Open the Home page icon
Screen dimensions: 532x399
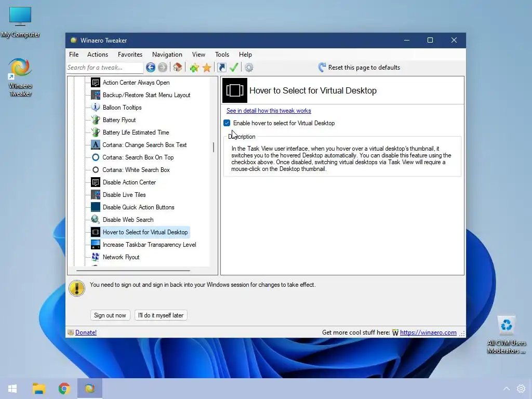(178, 67)
